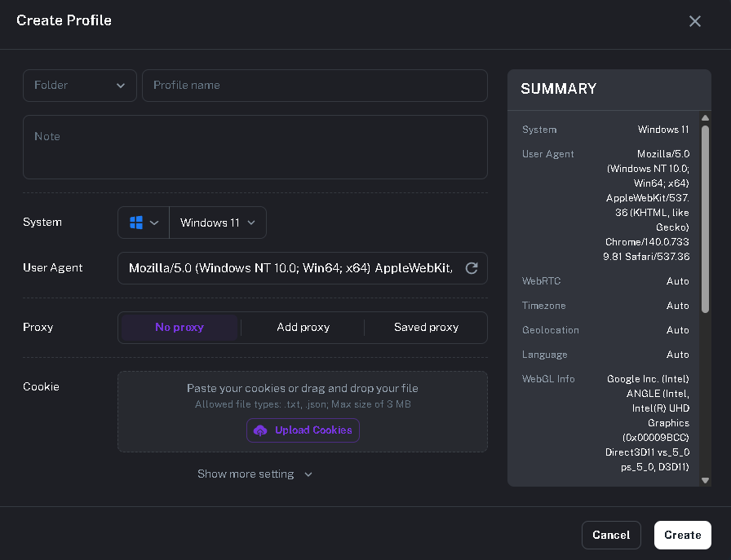731x560 pixels.
Task: Select the No proxy option
Action: (179, 328)
